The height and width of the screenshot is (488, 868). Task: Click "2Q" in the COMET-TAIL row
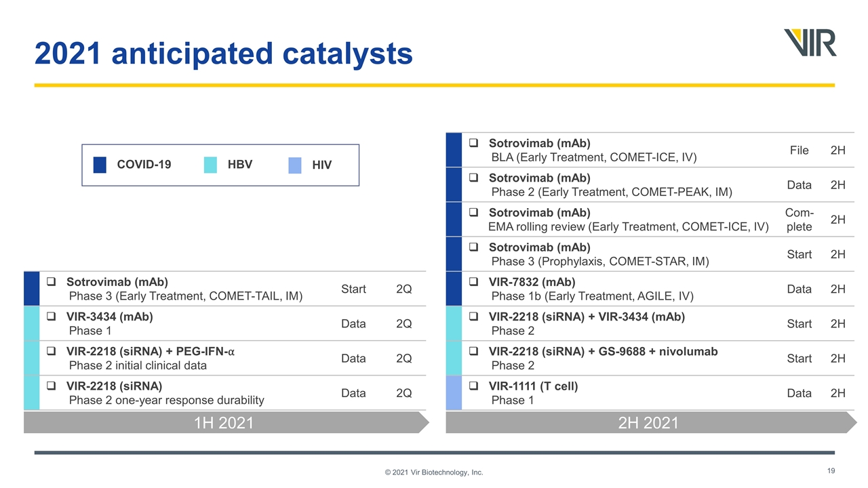pyautogui.click(x=403, y=289)
